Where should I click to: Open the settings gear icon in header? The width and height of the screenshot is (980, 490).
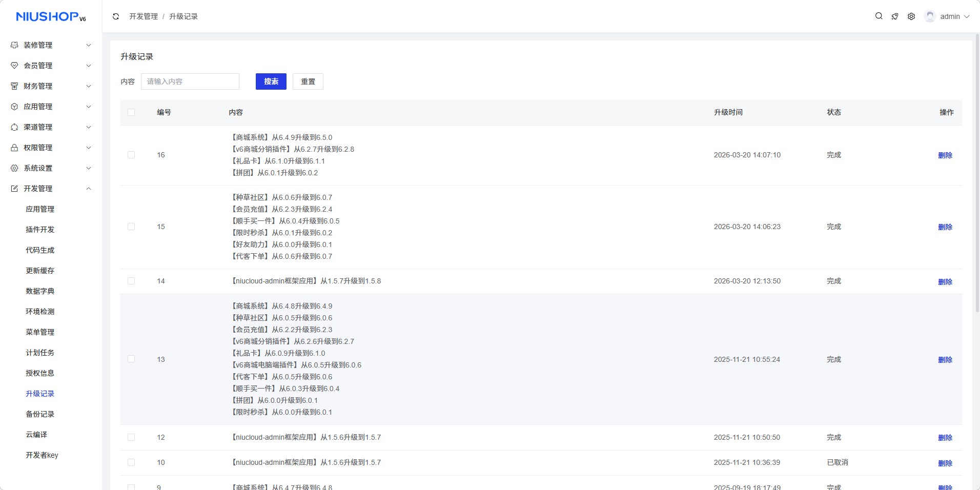click(911, 16)
